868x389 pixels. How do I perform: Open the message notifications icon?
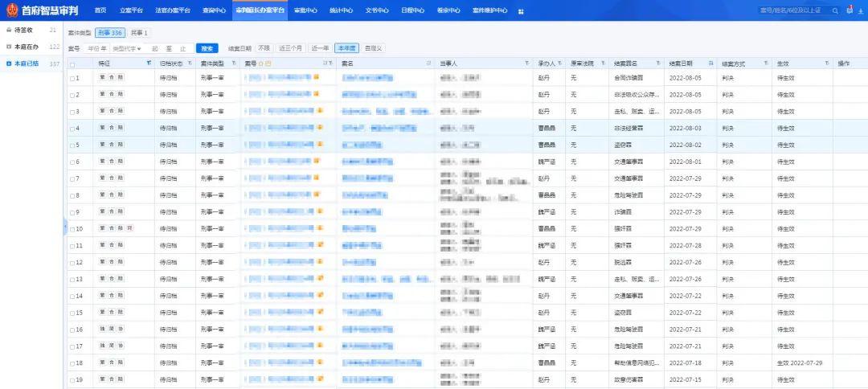[850, 10]
